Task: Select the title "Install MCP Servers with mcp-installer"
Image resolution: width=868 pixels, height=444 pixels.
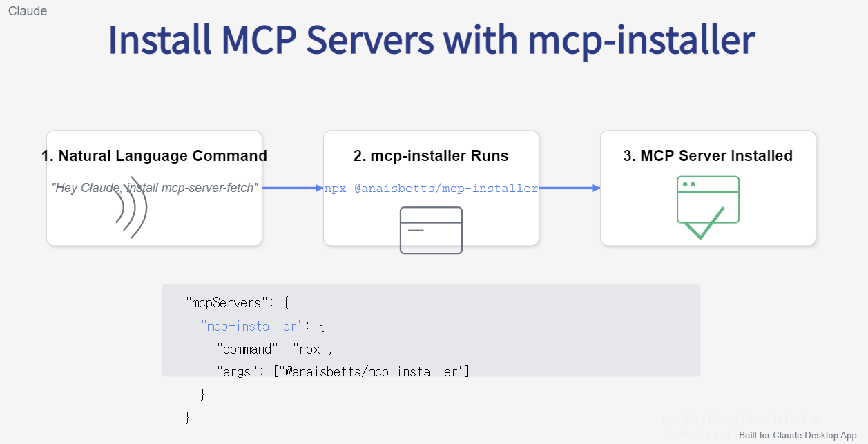Action: coord(432,40)
